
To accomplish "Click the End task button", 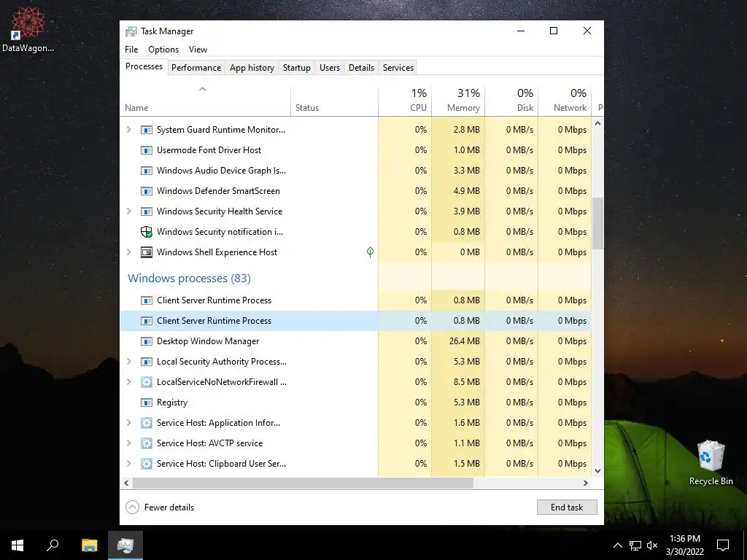I will point(567,507).
